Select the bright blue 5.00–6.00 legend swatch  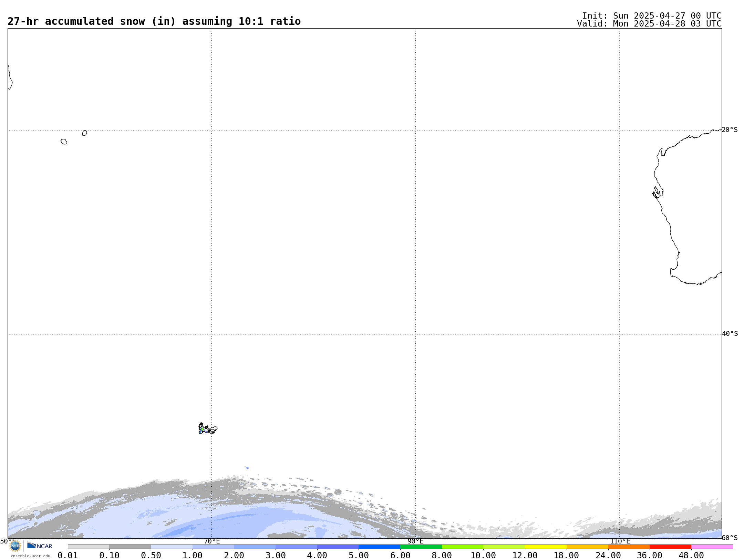tap(379, 547)
